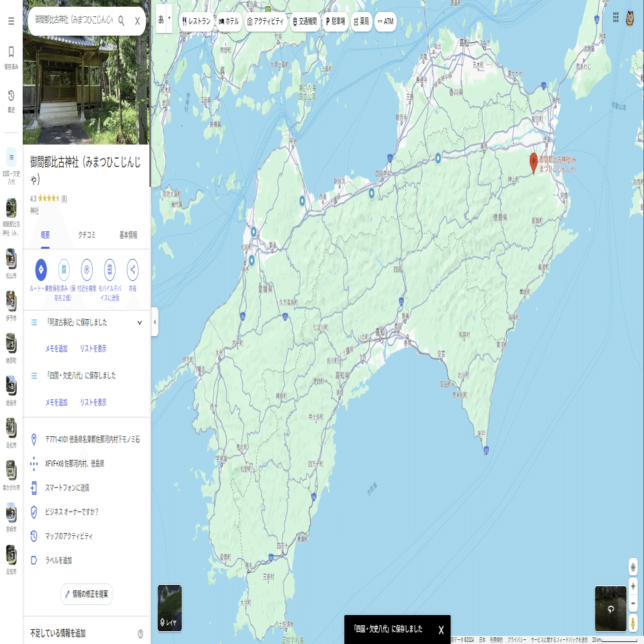Toggle the 保存済み saved bookmark button
Viewport: 644px width, 644px height.
pos(64,270)
